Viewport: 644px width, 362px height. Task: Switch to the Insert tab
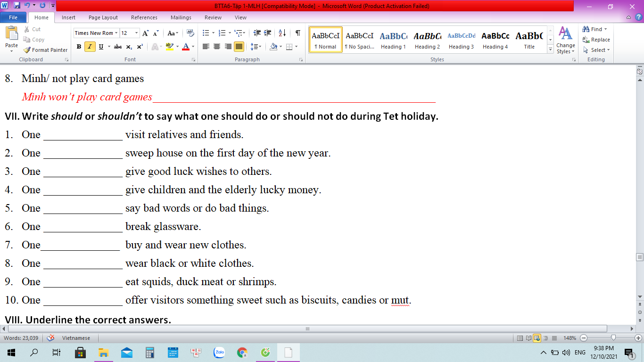(x=68, y=17)
